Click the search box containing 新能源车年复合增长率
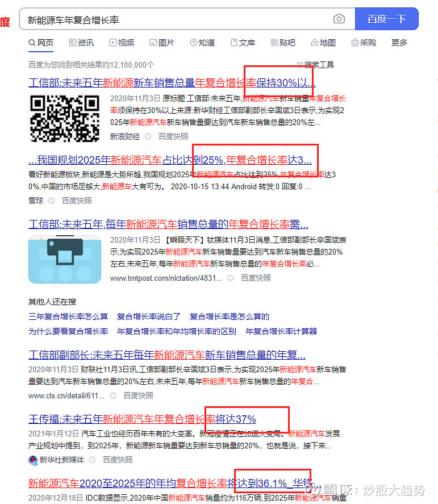438x504 pixels. pos(187,19)
